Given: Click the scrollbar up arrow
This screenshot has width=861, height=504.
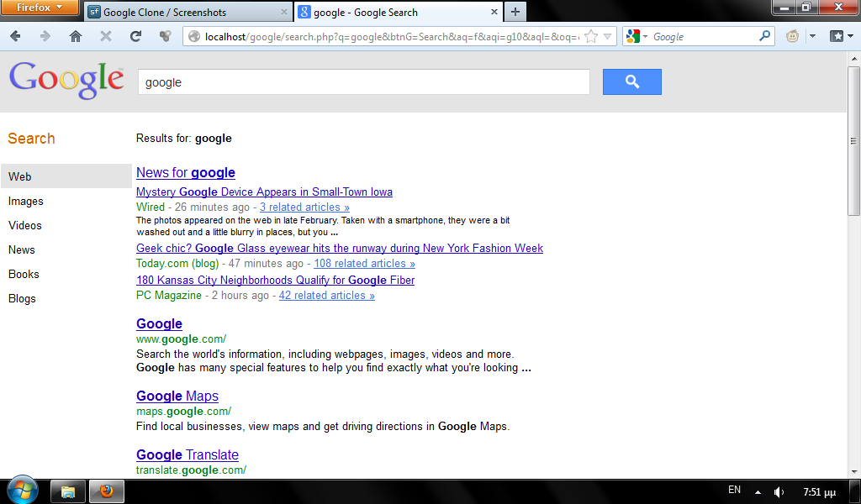Looking at the screenshot, I should [853, 58].
